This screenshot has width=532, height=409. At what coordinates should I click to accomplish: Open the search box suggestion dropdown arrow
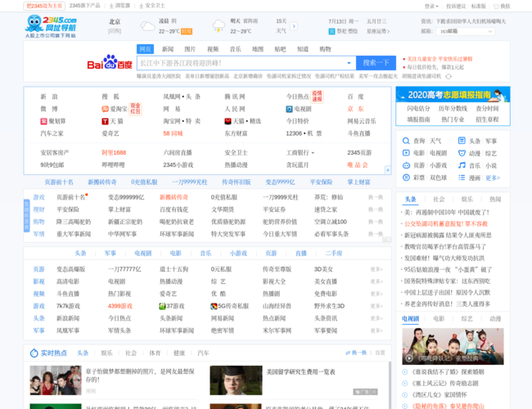(x=349, y=63)
